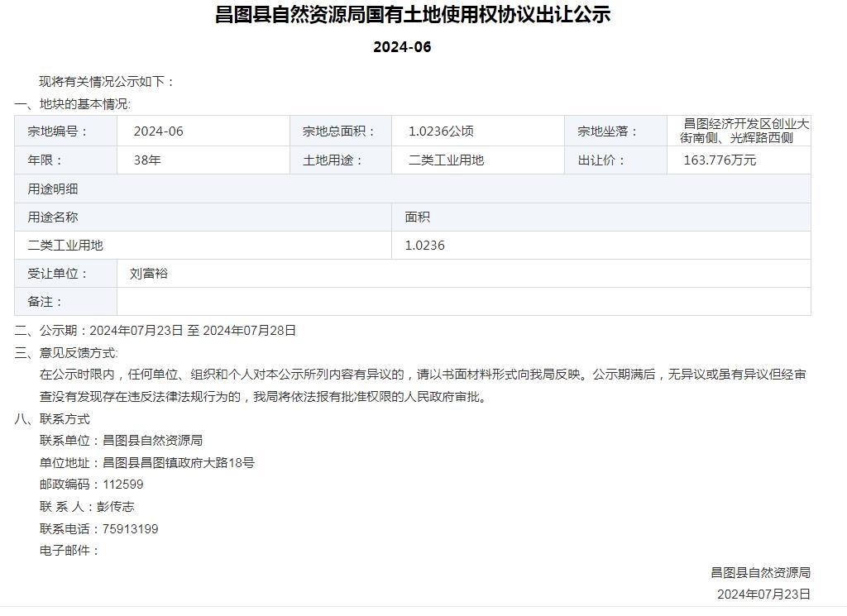This screenshot has width=847, height=616.
Task: Select location text 昌图经济开发区创业大街南侧、光辉路西侧
Action: 744,131
